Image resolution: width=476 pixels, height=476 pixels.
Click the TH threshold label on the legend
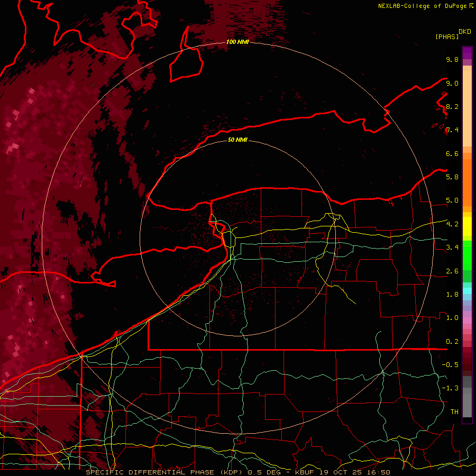454,412
